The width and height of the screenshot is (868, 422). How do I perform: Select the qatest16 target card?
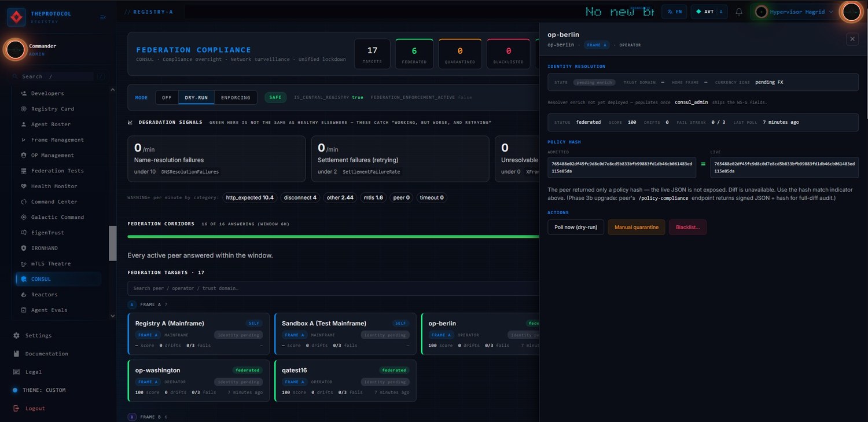(x=345, y=381)
